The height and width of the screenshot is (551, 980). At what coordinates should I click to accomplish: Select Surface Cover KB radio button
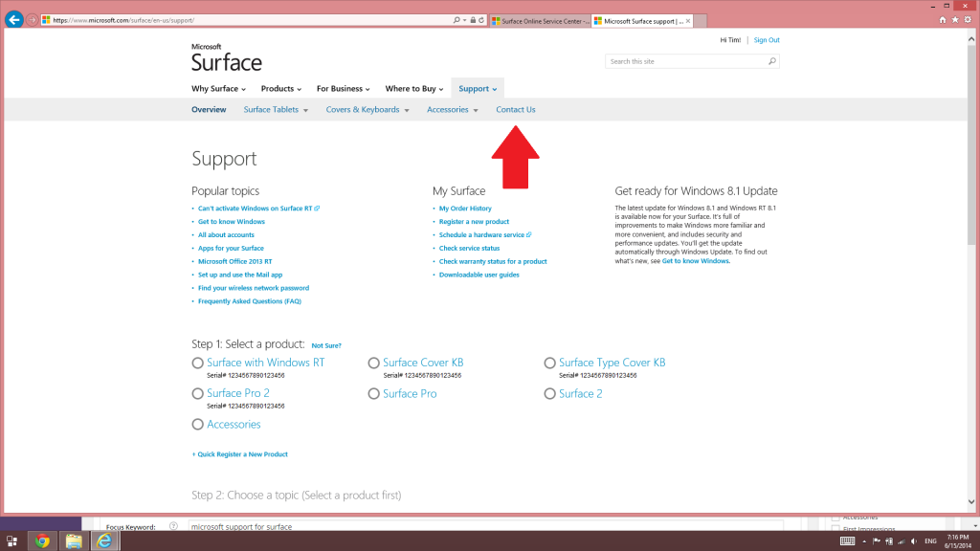click(374, 363)
